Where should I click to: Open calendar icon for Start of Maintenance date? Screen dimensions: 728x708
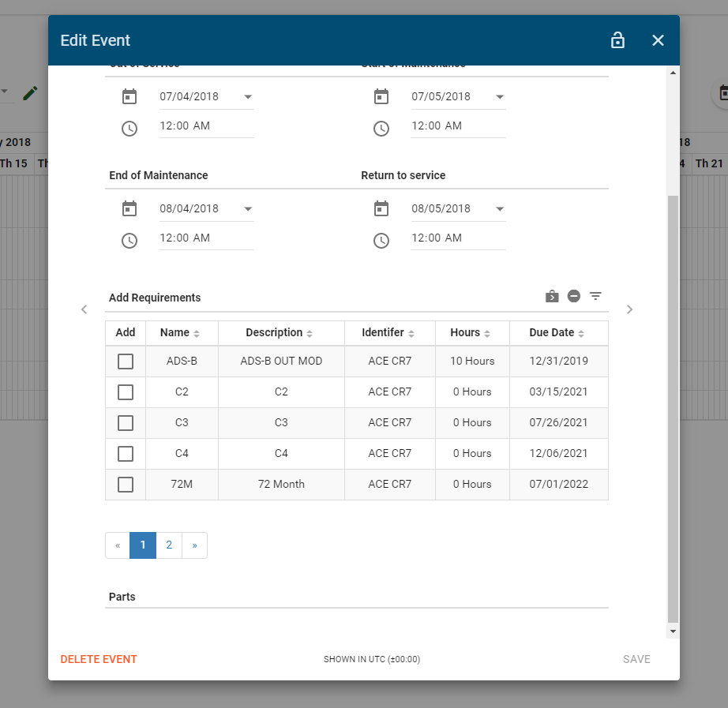(x=381, y=96)
